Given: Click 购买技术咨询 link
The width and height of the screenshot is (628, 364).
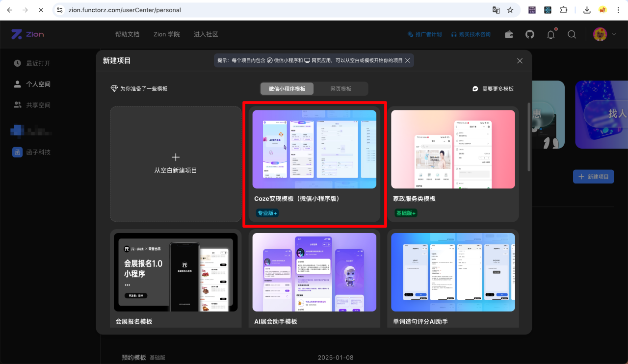Looking at the screenshot, I should [471, 34].
